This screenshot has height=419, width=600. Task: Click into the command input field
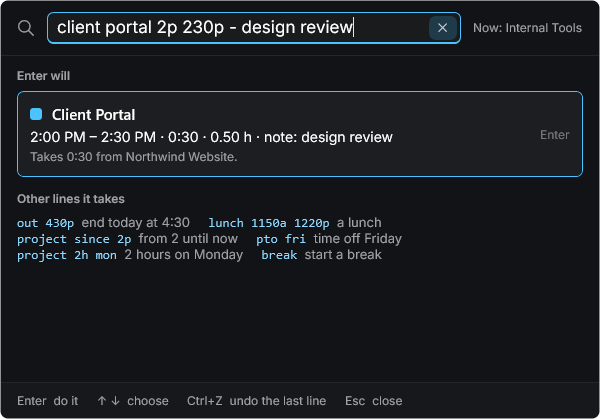pos(253,28)
